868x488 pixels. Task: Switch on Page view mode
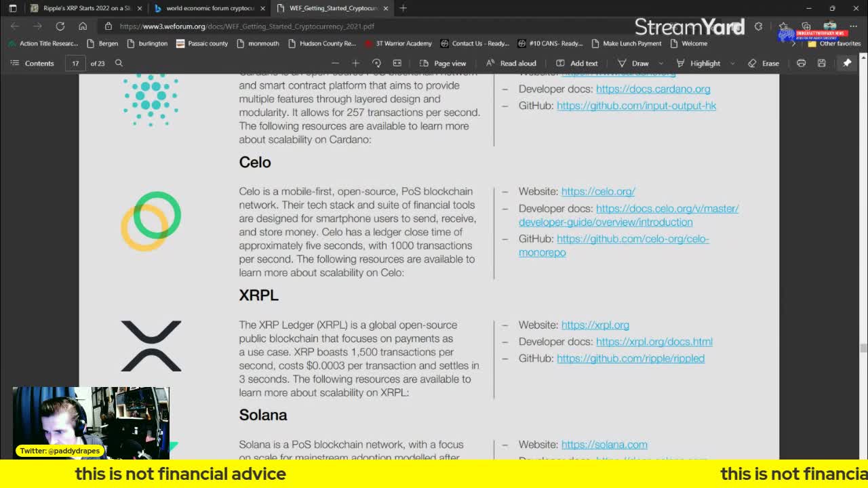point(442,63)
